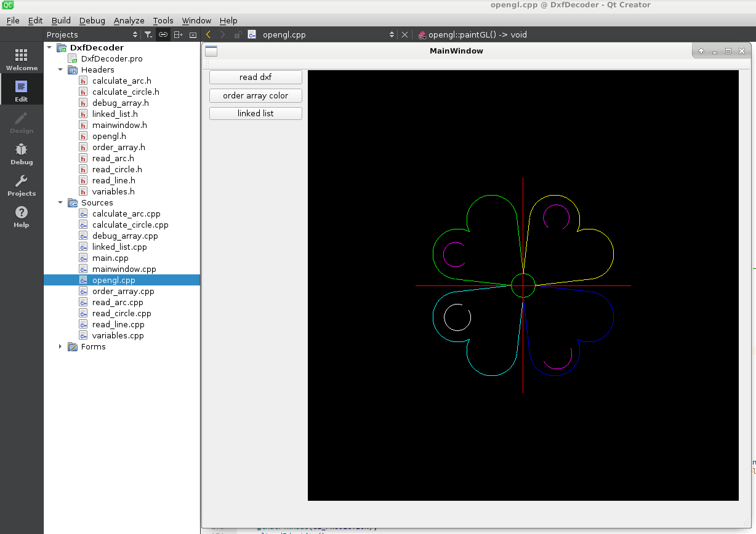756x534 pixels.
Task: Open the Projects view selector dropdown
Action: (x=92, y=35)
